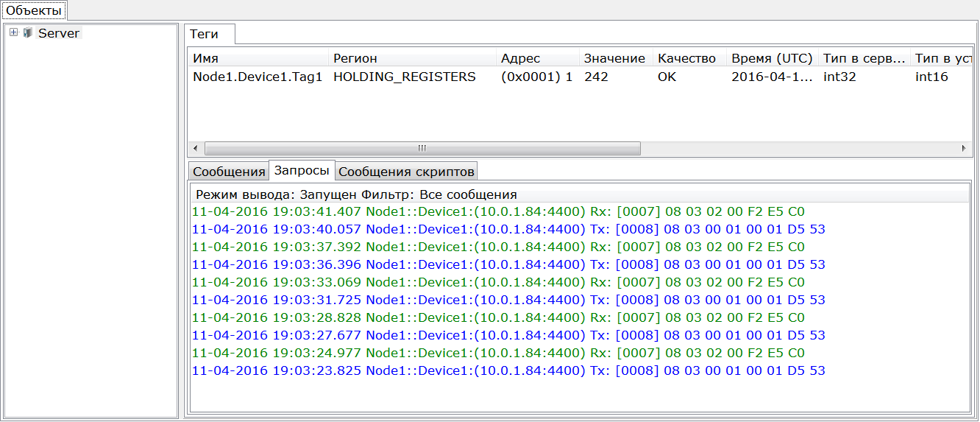Image resolution: width=980 pixels, height=422 pixels.
Task: Open the Сообщения tab
Action: pyautogui.click(x=229, y=172)
